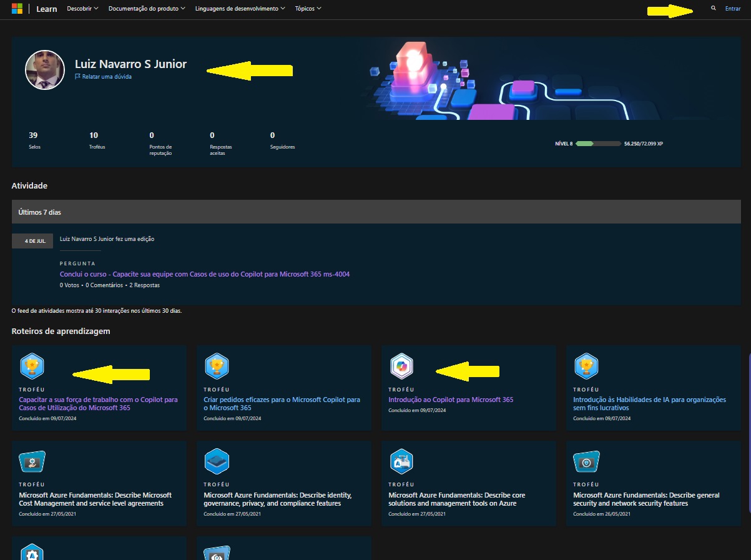Click badge icon of Cost Management trophy card
The image size is (751, 560).
[32, 462]
